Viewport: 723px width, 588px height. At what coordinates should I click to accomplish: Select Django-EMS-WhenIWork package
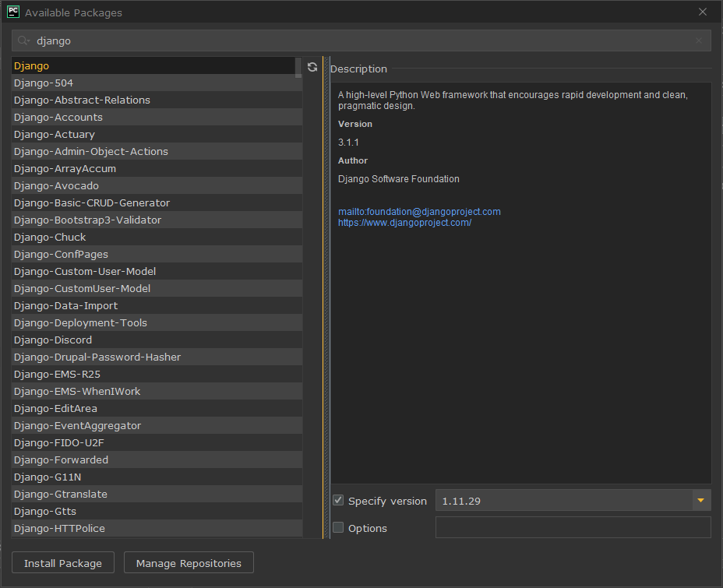[x=157, y=391]
